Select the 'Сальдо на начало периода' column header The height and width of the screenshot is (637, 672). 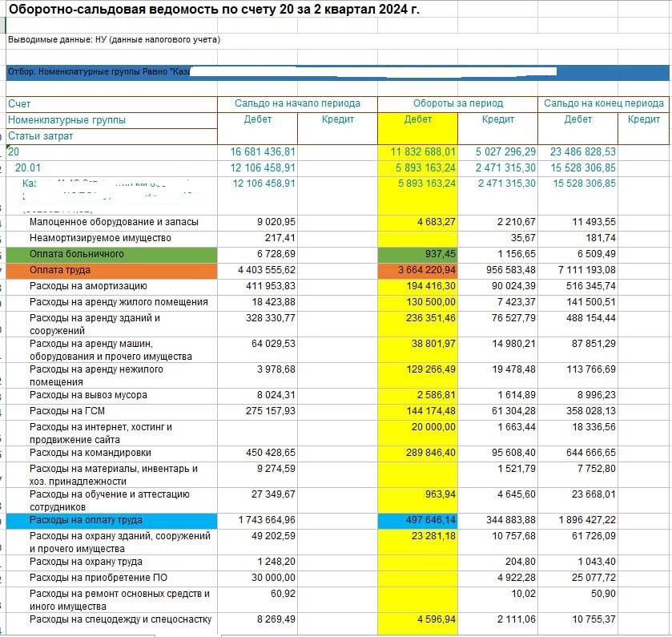297,103
